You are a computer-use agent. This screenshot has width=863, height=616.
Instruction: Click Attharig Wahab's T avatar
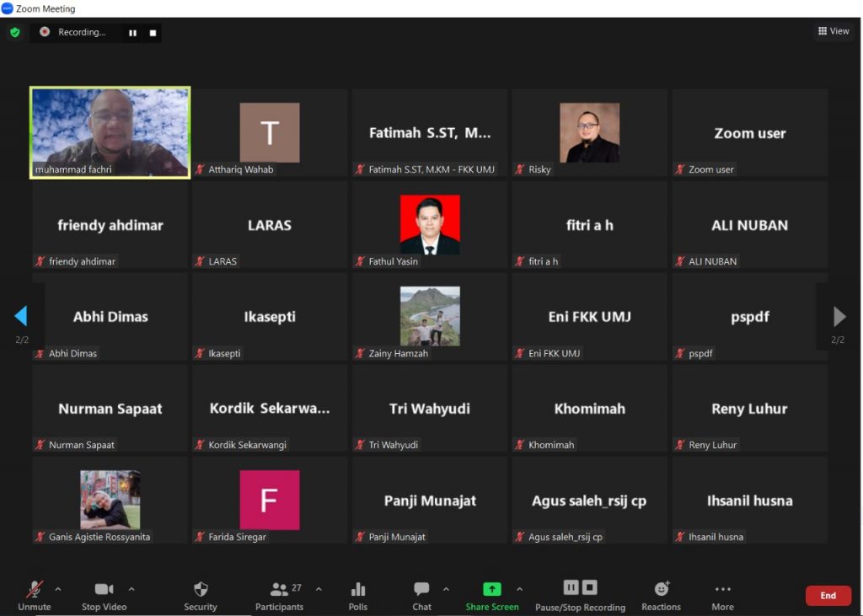pyautogui.click(x=270, y=132)
